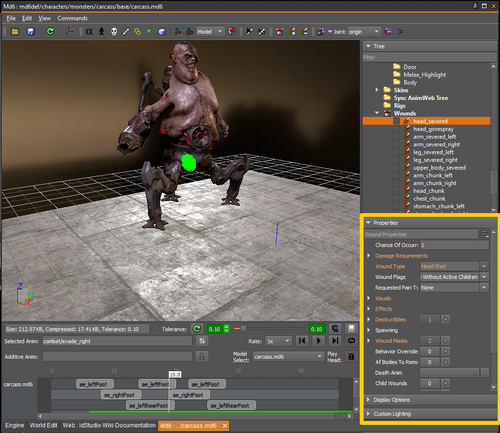500x433 pixels.
Task: Expand the Effects section
Action: click(x=369, y=309)
